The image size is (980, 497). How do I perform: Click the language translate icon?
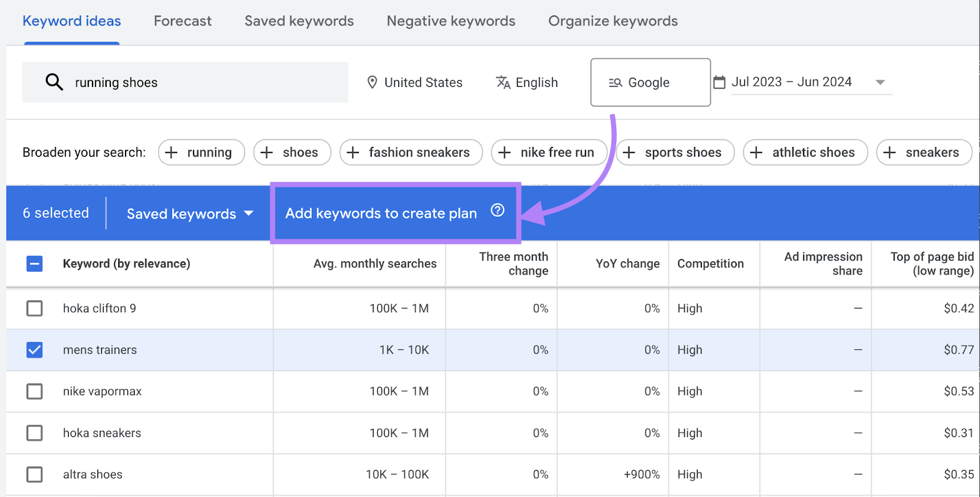point(503,82)
